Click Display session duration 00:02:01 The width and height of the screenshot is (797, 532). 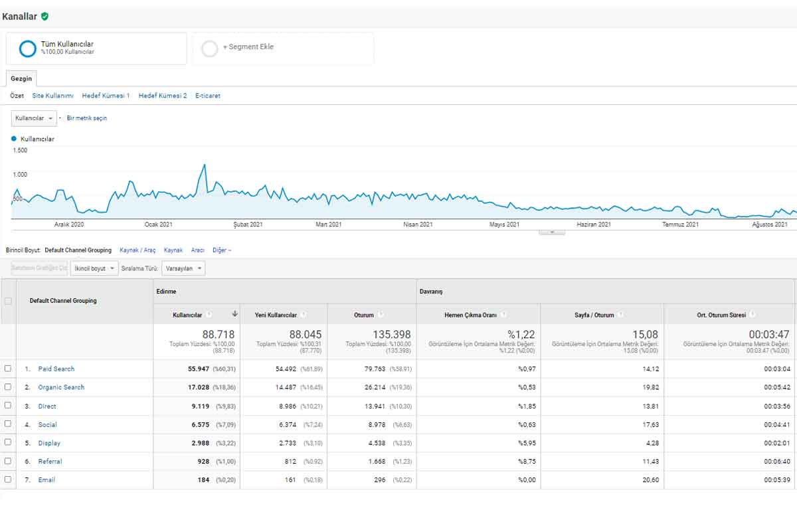(776, 443)
